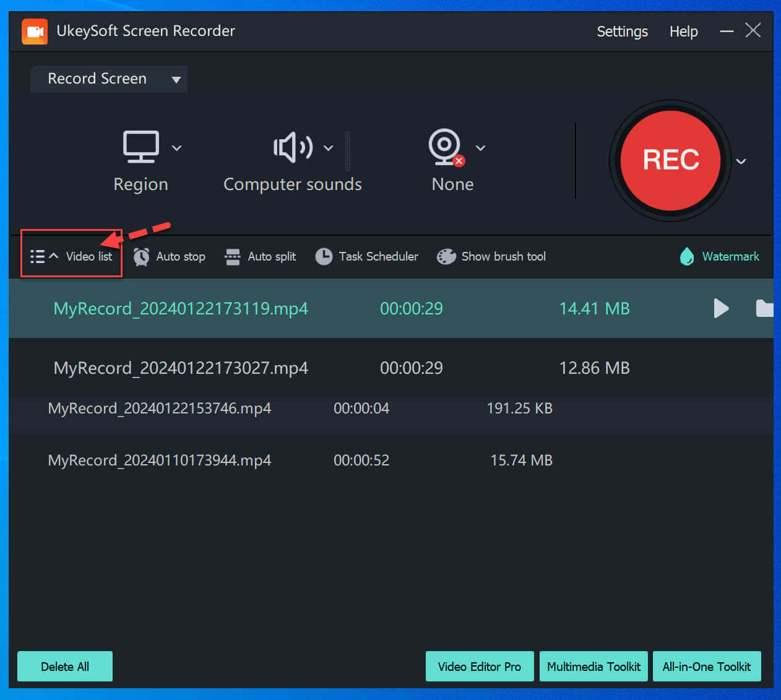Click the audio volume level meter
Screen dimensions: 781x700
click(x=348, y=151)
